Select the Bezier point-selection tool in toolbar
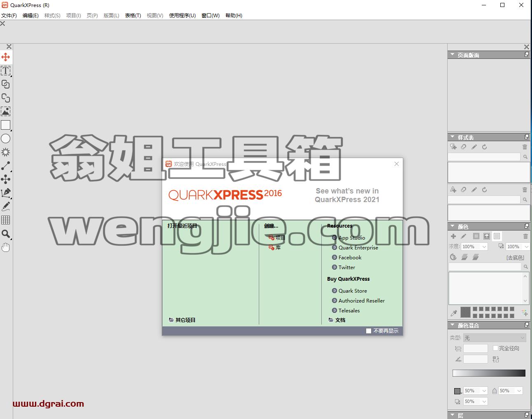The width and height of the screenshot is (532, 419). (x=6, y=179)
